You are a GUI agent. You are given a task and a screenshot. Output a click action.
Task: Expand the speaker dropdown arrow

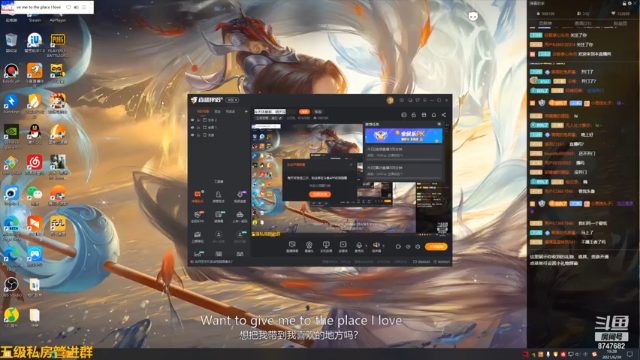coord(383,245)
